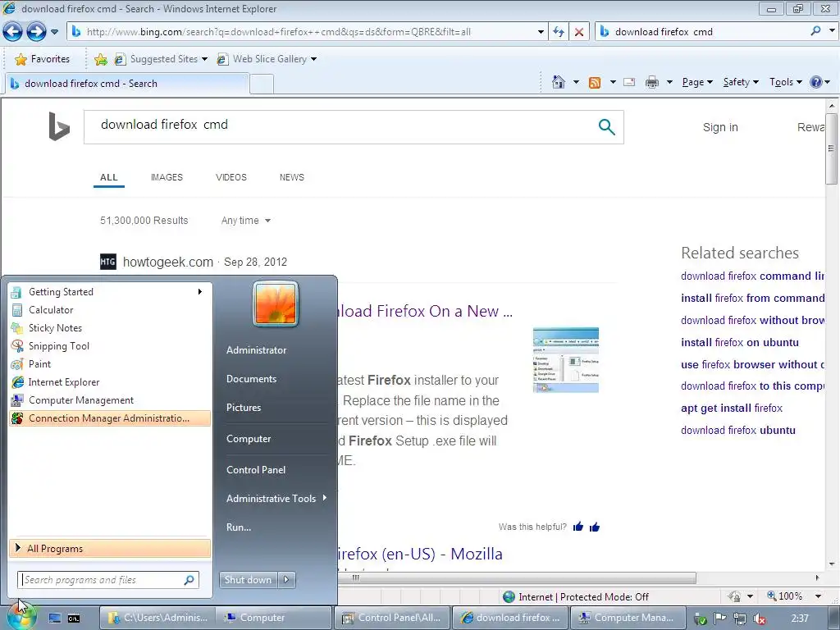This screenshot has height=630, width=840.
Task: Click the Start orb button
Action: pos(21,617)
